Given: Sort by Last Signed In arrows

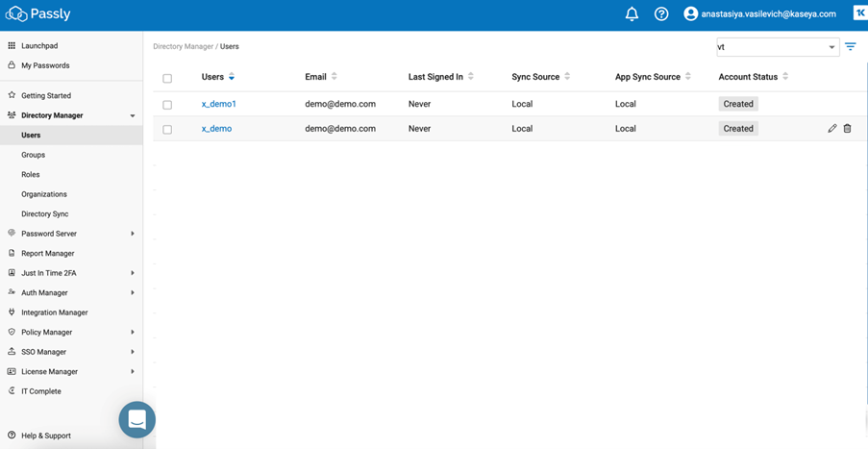Looking at the screenshot, I should [471, 77].
